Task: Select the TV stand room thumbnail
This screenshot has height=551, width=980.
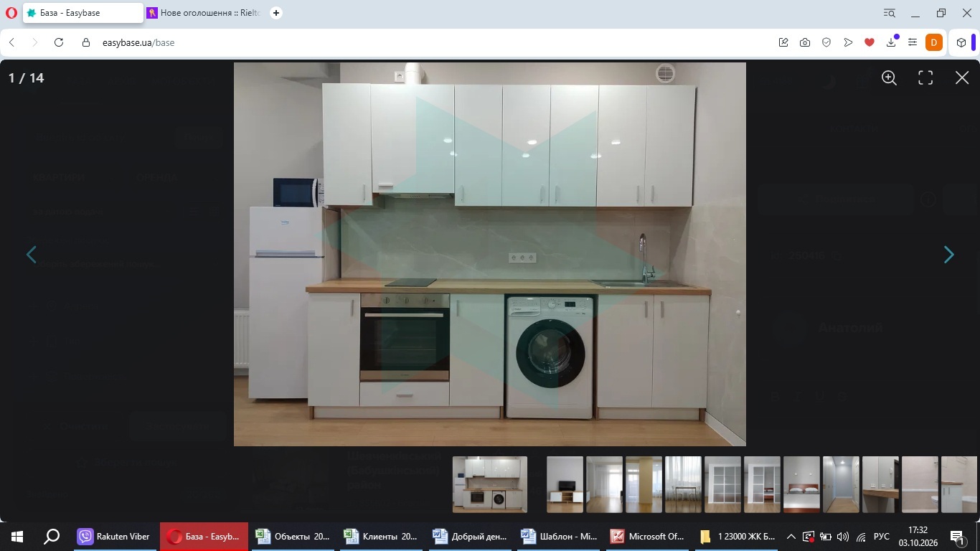Action: (x=565, y=484)
